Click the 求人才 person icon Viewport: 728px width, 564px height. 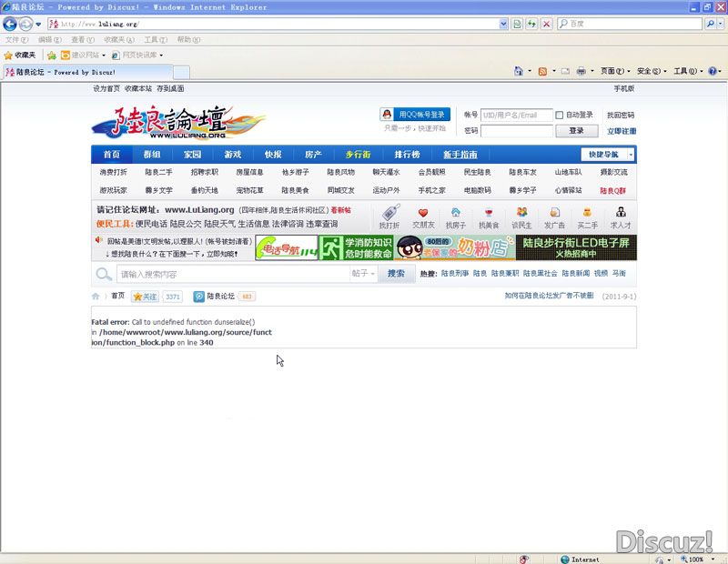[x=621, y=213]
